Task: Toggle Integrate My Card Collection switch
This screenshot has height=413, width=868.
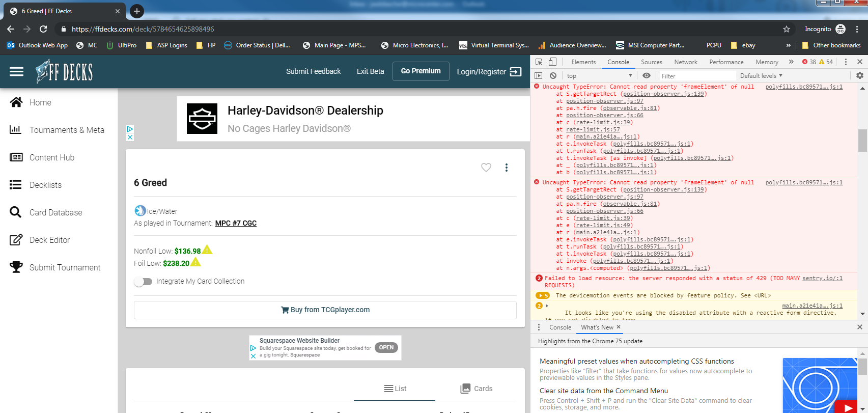Action: point(143,282)
